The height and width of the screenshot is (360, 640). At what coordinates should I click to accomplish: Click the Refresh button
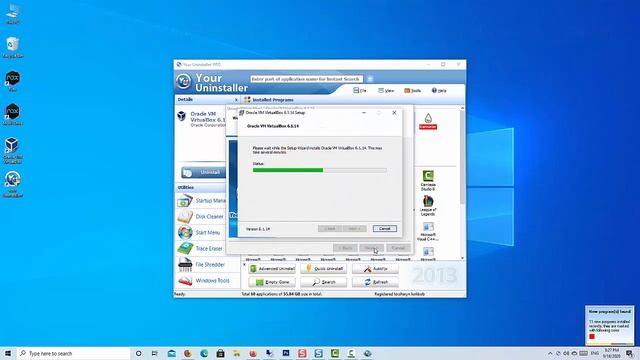coord(375,282)
